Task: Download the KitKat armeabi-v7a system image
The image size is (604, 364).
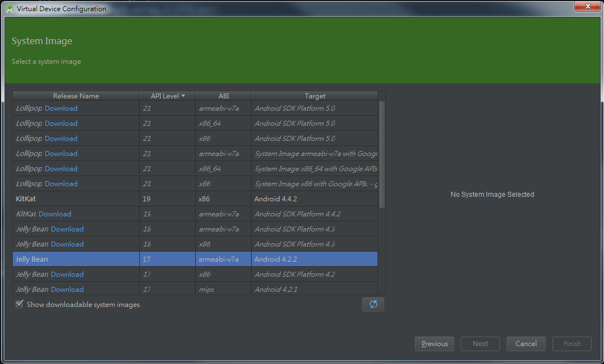Action: pyautogui.click(x=54, y=214)
